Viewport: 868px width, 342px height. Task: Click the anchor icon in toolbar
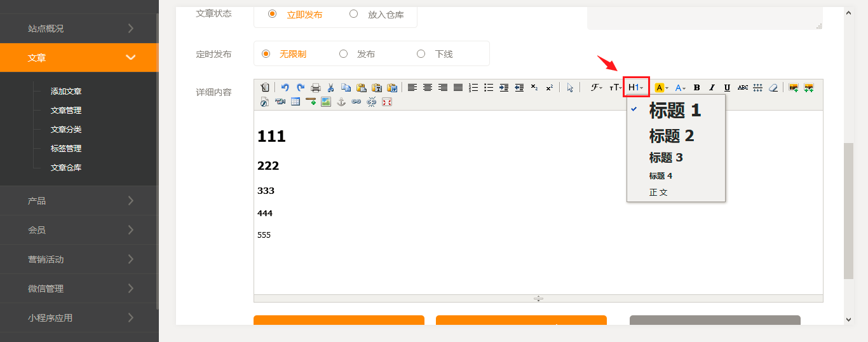tap(341, 102)
